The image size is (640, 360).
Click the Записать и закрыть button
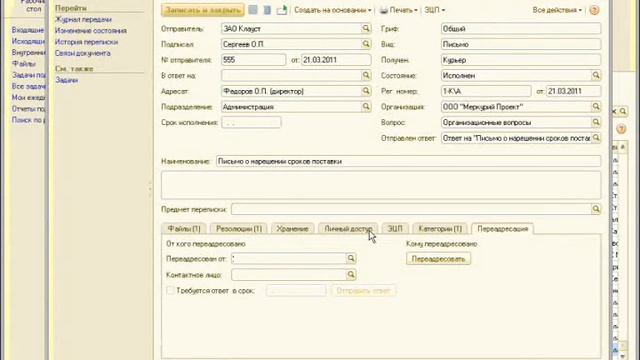pyautogui.click(x=203, y=10)
